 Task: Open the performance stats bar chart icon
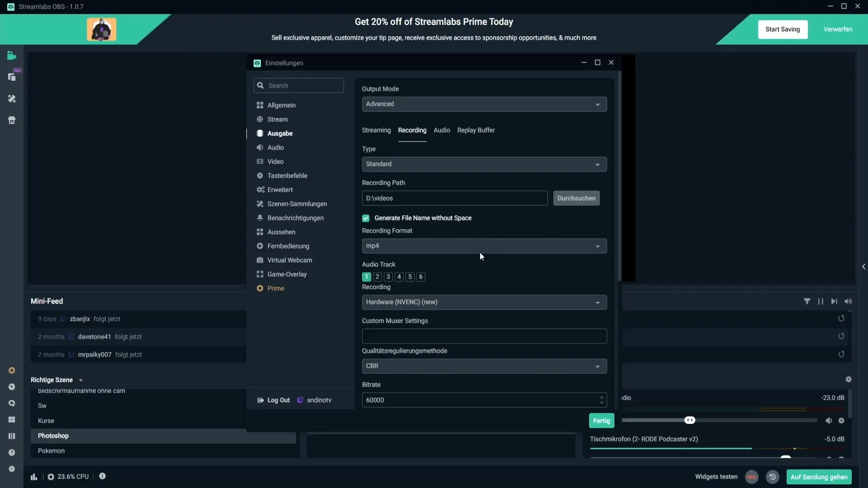click(x=34, y=477)
